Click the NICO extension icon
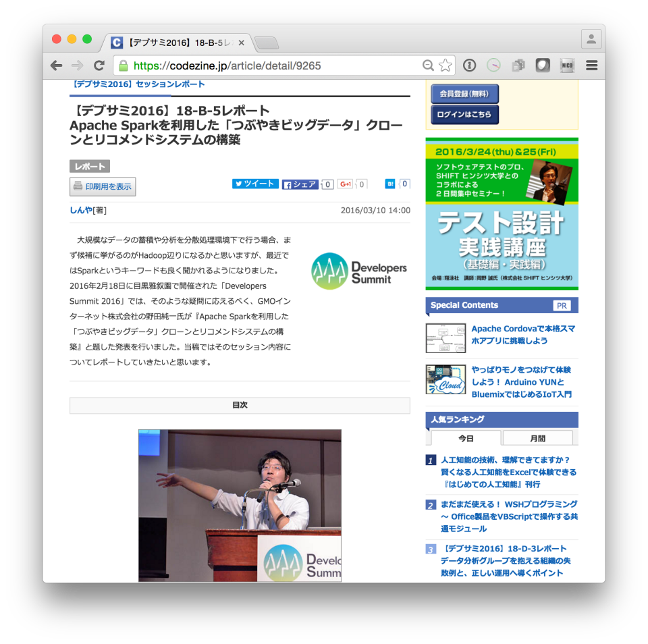 [567, 65]
